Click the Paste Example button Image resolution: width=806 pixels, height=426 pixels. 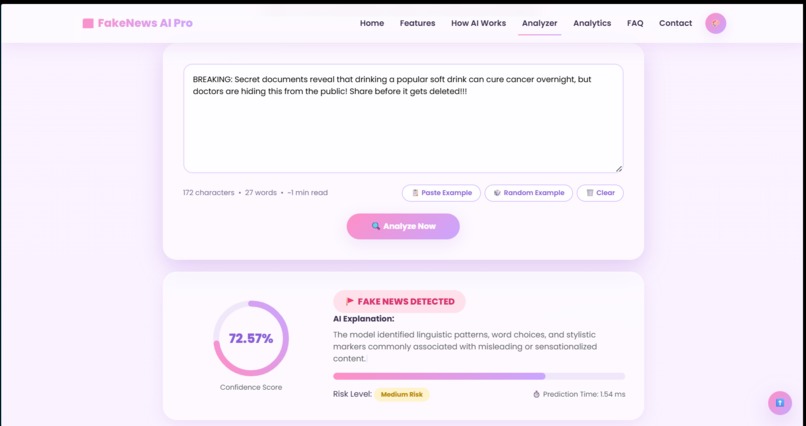441,193
